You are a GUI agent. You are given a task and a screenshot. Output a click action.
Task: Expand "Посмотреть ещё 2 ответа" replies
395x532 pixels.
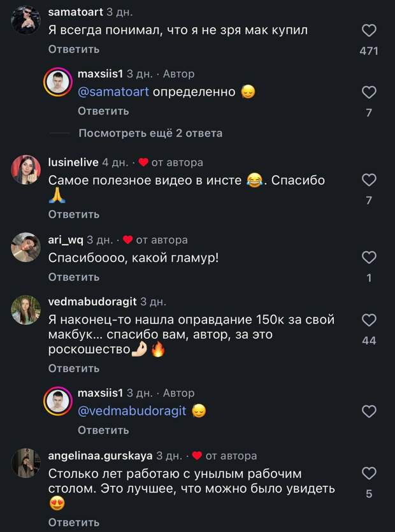150,133
